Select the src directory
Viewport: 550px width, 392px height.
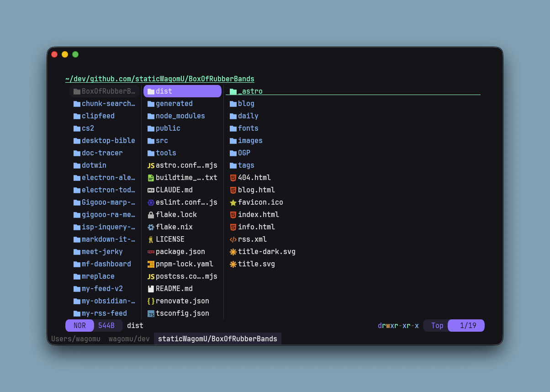tap(162, 141)
